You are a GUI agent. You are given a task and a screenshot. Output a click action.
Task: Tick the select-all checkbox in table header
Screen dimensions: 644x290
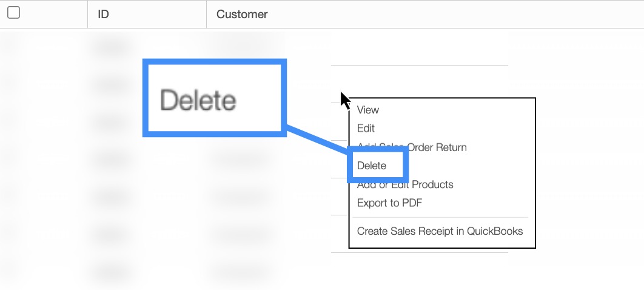13,13
